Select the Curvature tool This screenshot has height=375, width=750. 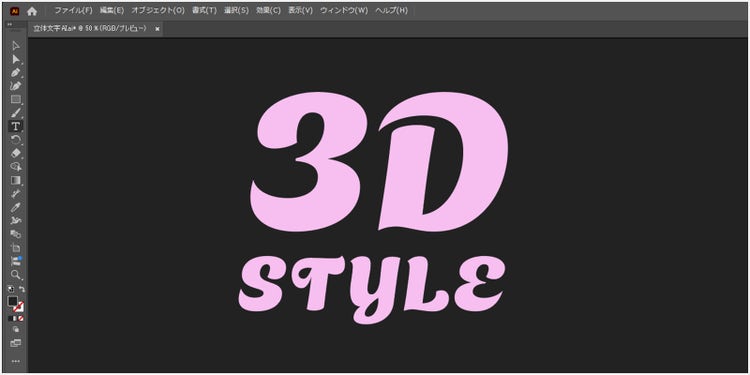tap(16, 86)
